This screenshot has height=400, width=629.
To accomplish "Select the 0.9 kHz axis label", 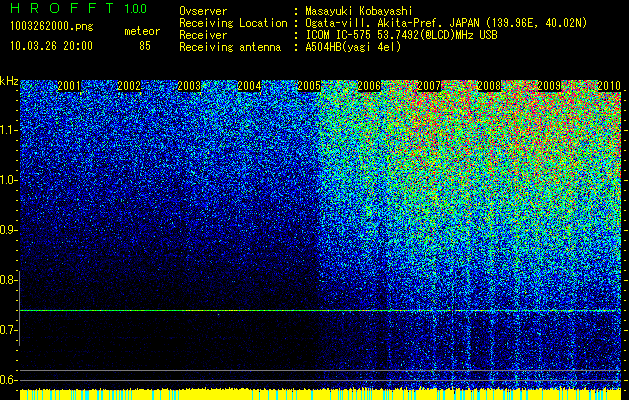I will click(x=8, y=230).
